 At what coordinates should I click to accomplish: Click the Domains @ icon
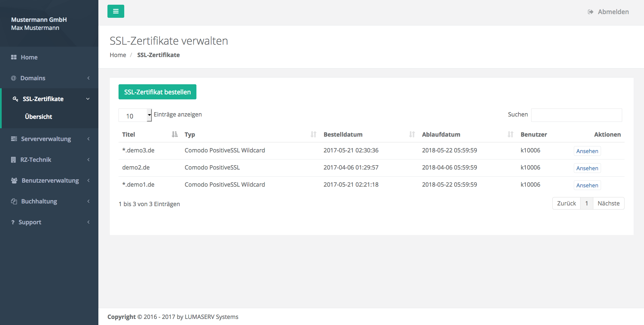coord(14,78)
